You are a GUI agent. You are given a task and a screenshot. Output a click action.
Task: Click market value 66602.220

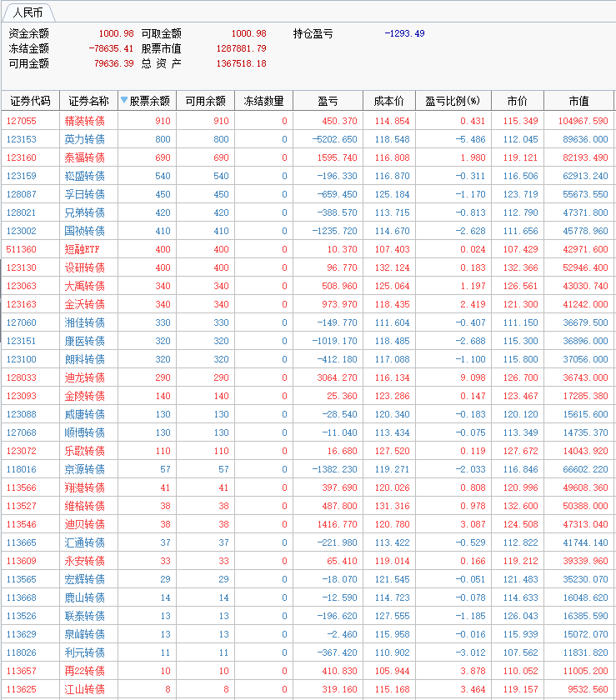pyautogui.click(x=585, y=469)
